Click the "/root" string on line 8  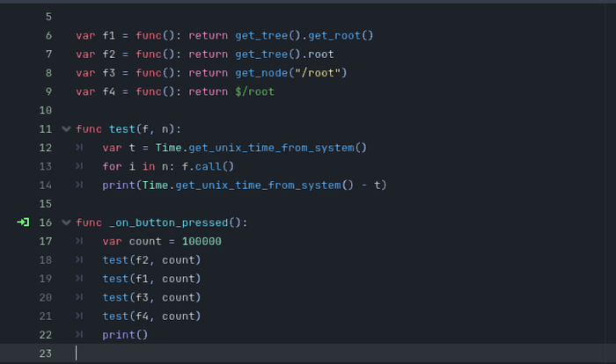point(318,73)
